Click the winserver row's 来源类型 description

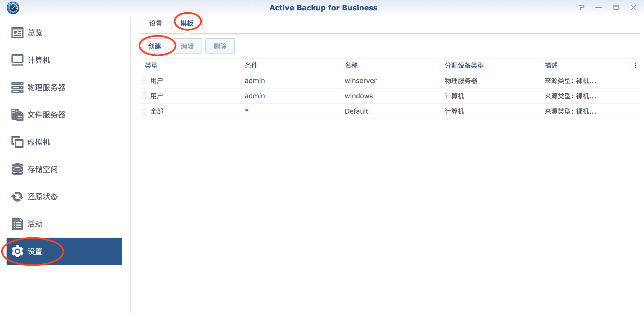[x=570, y=81]
